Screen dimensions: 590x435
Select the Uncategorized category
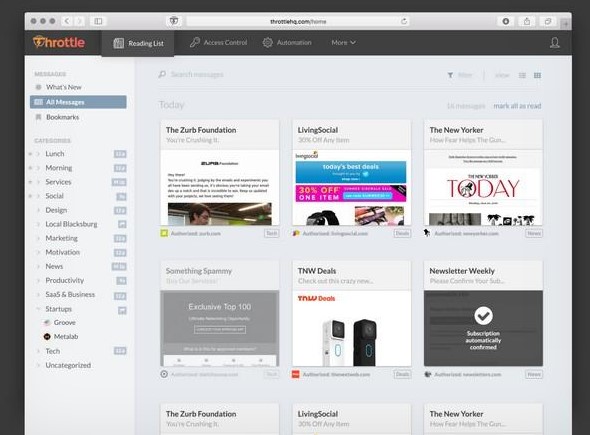tap(68, 365)
